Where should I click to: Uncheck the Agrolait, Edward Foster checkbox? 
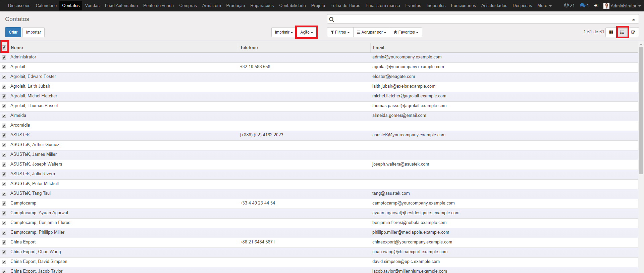[x=4, y=77]
